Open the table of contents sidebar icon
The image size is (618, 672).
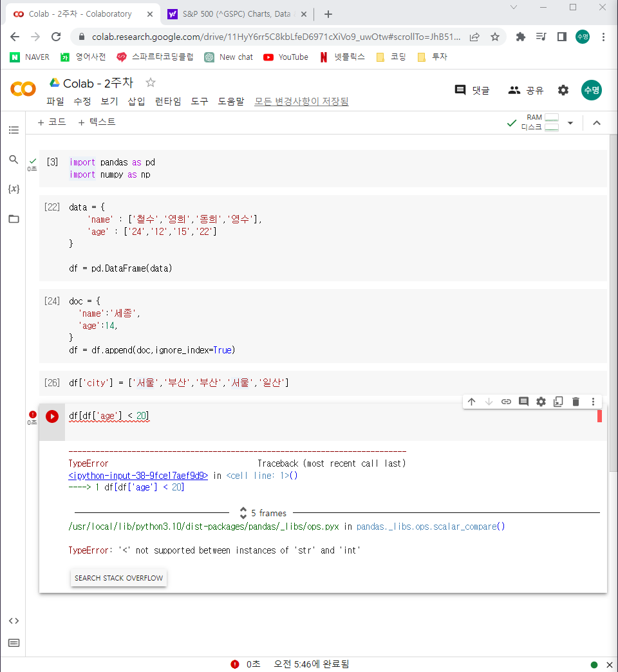pos(14,130)
